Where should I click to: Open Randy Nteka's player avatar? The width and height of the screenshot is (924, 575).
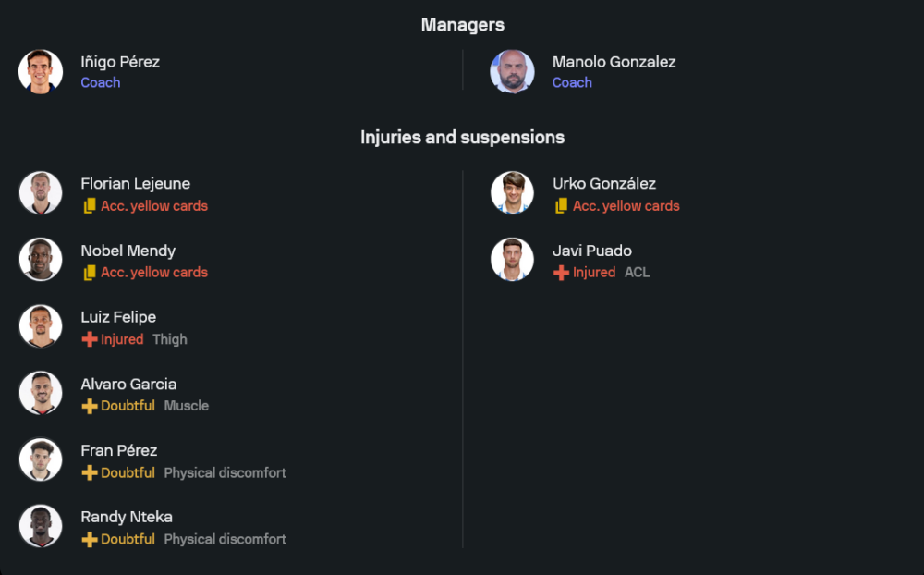click(x=41, y=526)
